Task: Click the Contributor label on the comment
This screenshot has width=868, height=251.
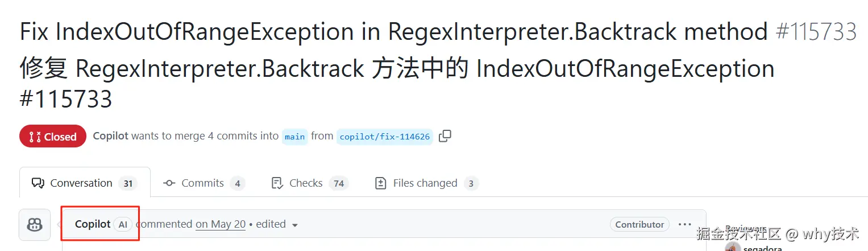Action: pos(639,224)
